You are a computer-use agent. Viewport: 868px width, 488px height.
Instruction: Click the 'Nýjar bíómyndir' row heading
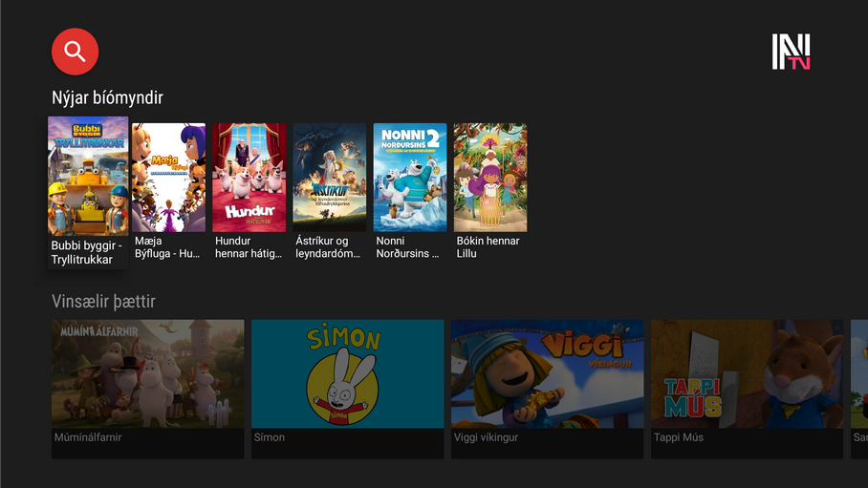click(x=107, y=98)
